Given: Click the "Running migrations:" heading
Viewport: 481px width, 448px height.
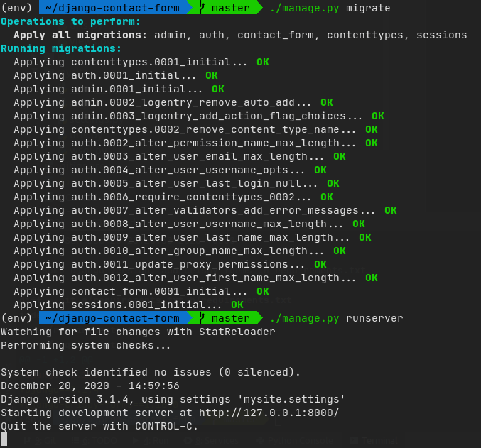Looking at the screenshot, I should click(61, 48).
